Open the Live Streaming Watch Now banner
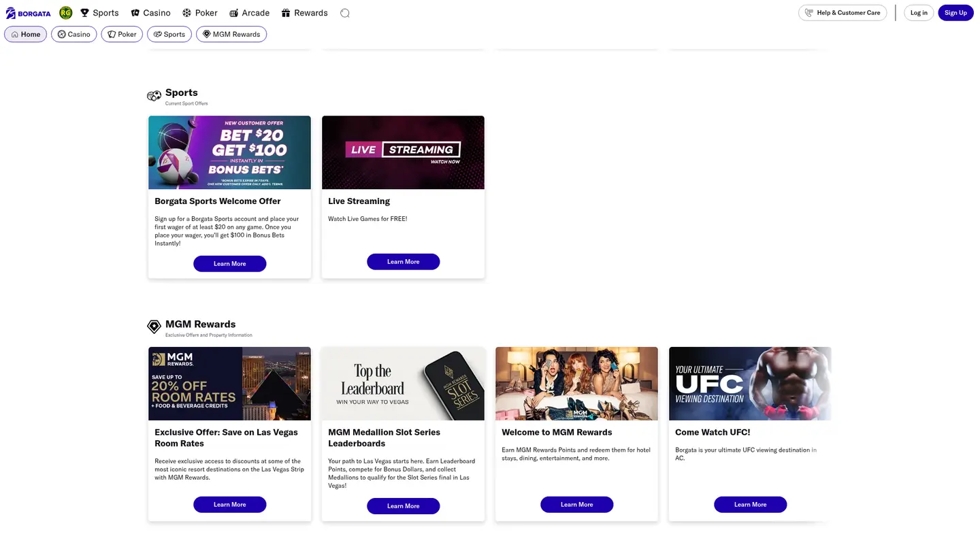The height and width of the screenshot is (551, 980). 404,152
